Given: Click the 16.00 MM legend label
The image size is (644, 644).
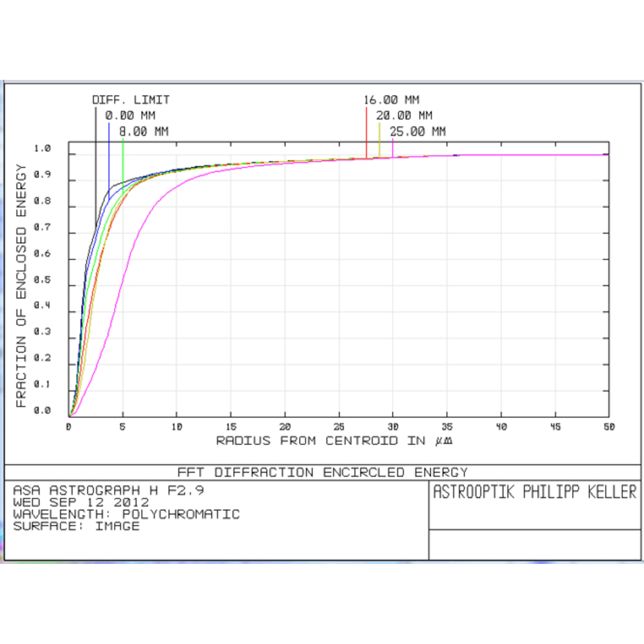Looking at the screenshot, I should pos(391,100).
